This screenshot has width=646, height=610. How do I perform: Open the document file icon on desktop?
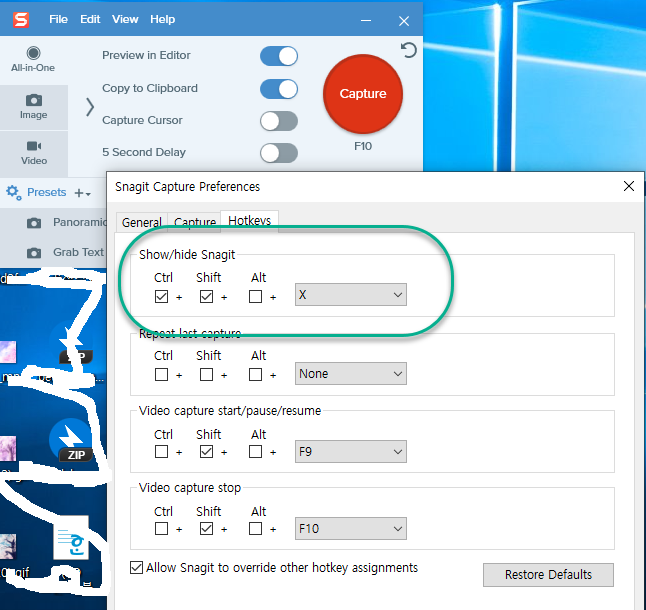point(71,537)
